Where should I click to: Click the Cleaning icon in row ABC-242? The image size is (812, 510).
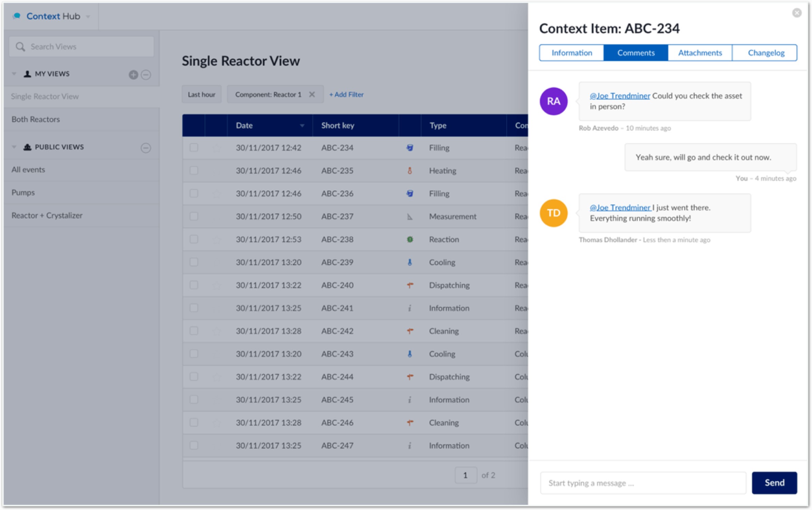tap(410, 331)
